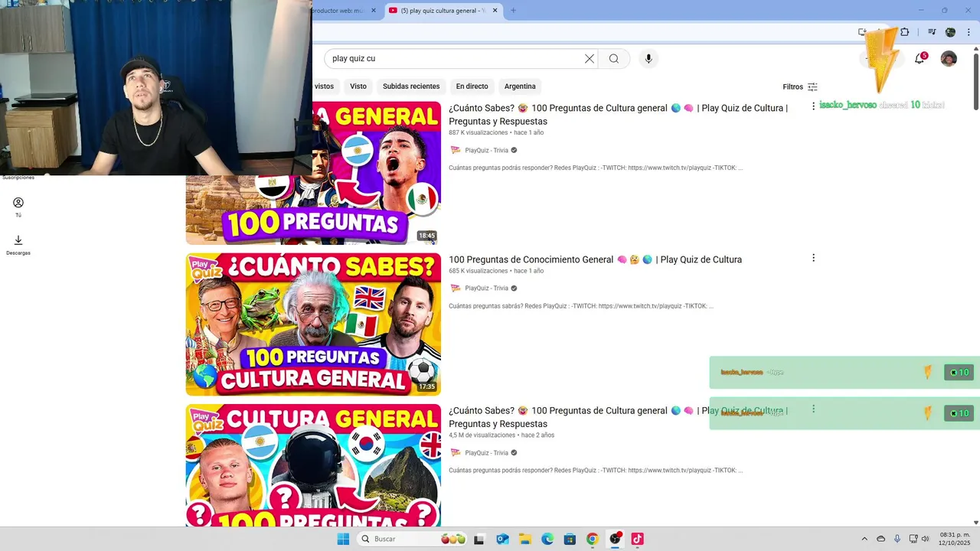
Task: Select the En directo filter chip
Action: 472,86
